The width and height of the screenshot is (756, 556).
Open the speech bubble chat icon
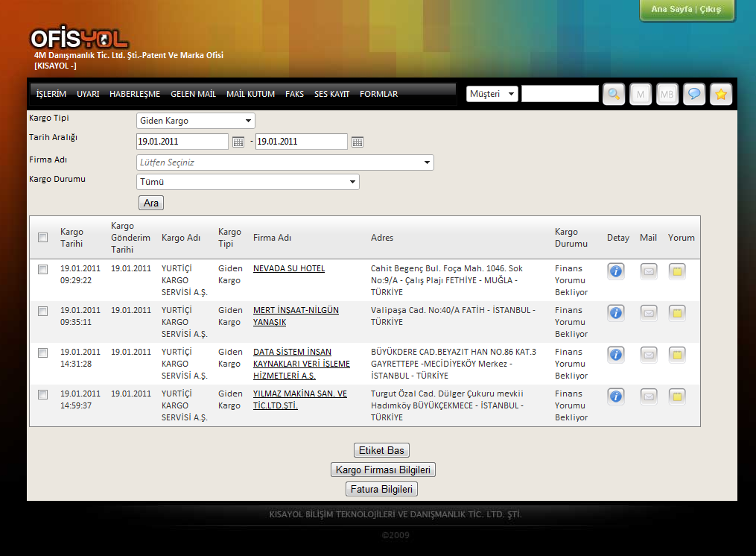click(693, 94)
